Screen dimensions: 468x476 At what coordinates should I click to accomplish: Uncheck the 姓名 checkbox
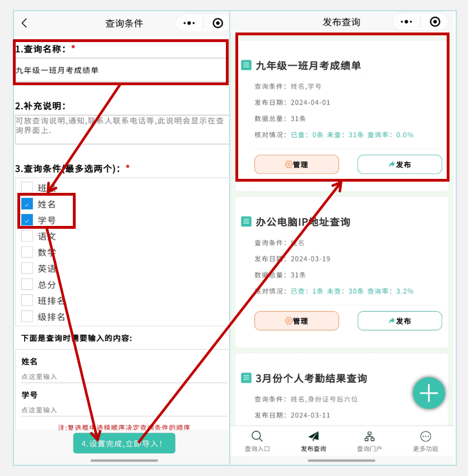coord(27,204)
